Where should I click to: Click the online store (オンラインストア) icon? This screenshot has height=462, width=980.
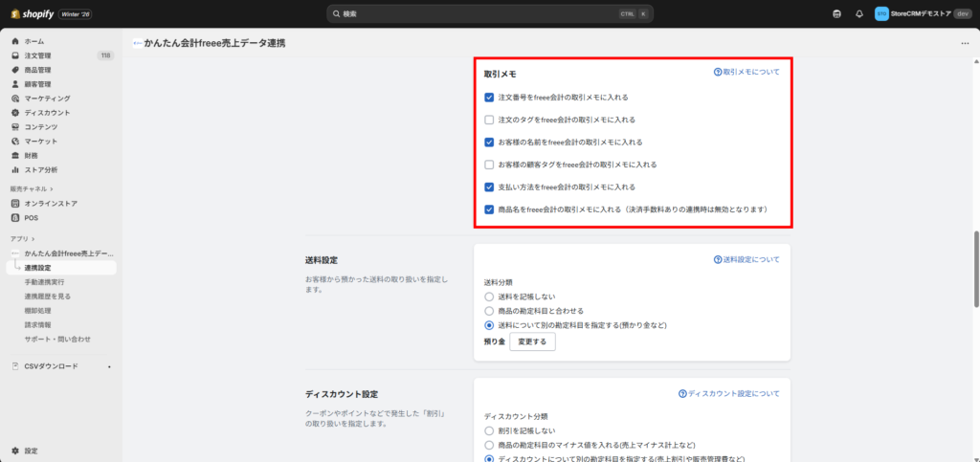coord(15,204)
